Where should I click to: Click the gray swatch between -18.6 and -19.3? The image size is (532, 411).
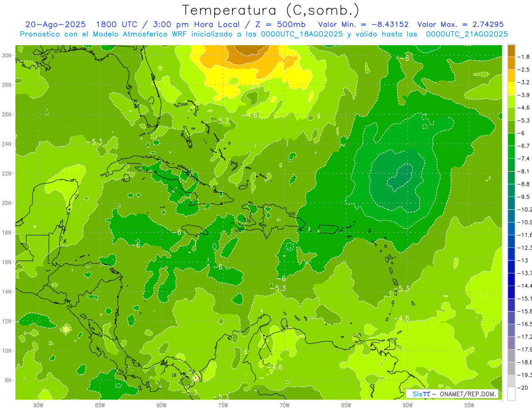pos(511,368)
